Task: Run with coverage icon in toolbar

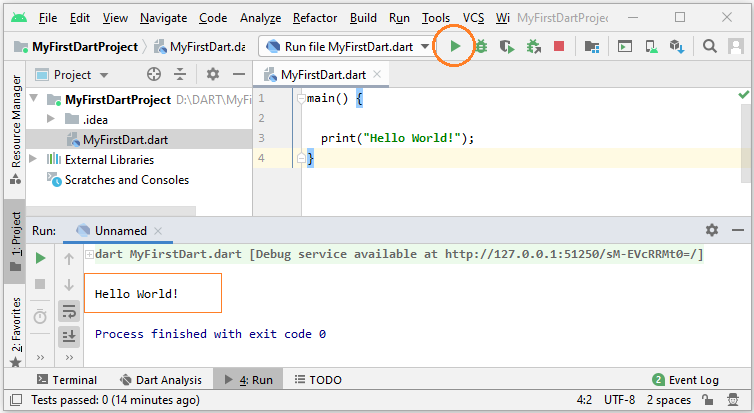Action: [507, 47]
